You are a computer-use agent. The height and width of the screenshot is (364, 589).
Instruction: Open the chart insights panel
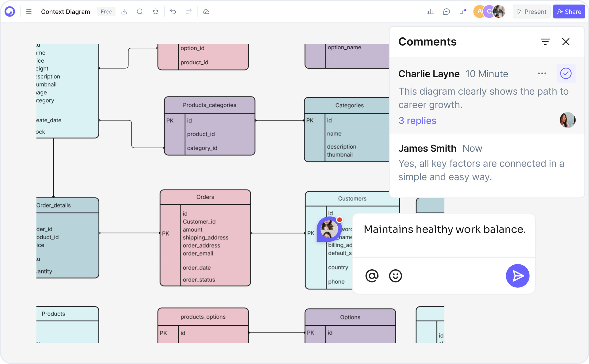tap(430, 11)
